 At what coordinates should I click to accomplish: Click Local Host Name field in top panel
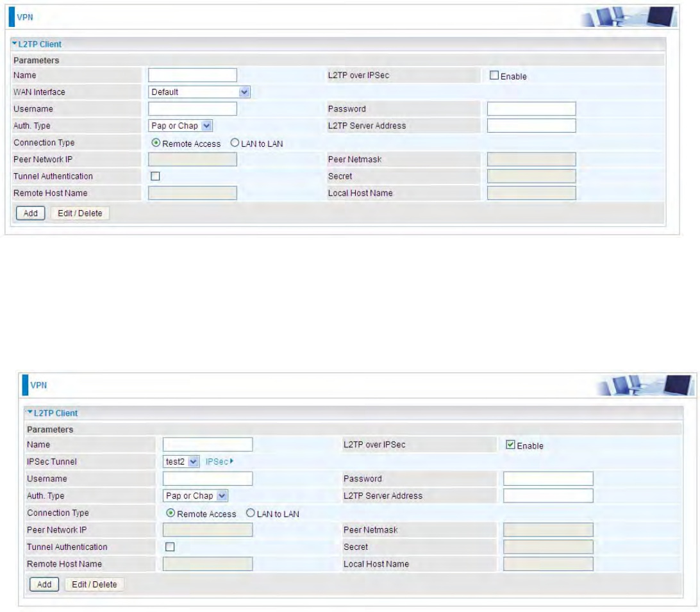click(531, 194)
